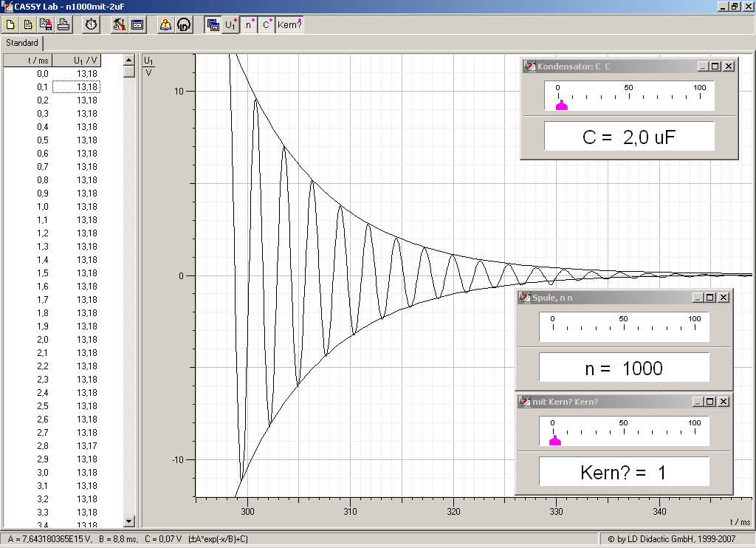756x548 pixels.
Task: Click the Spule window title bar icon
Action: coord(525,298)
